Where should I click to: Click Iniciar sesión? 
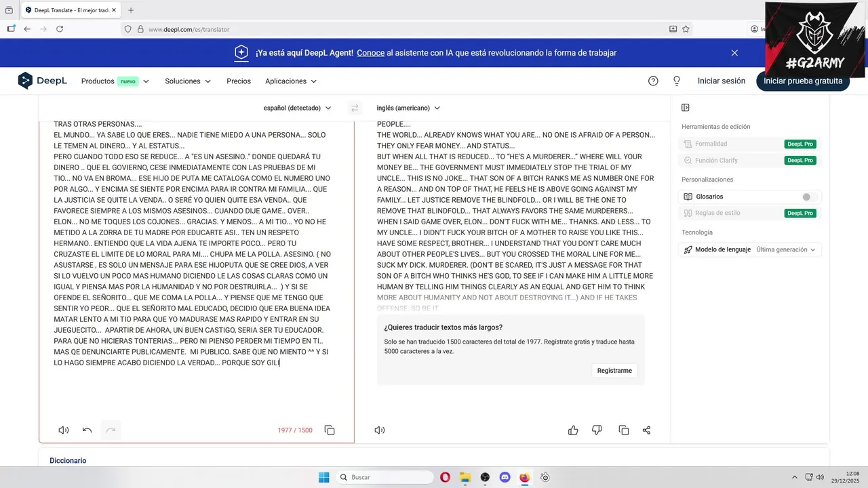722,81
